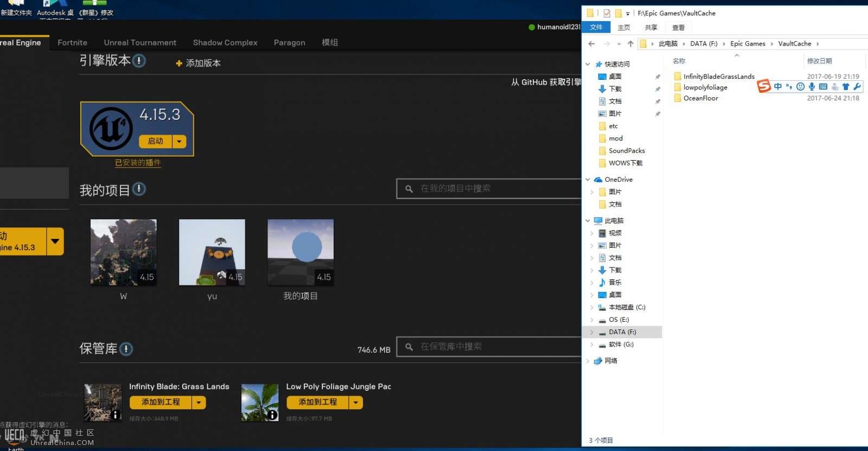This screenshot has height=451, width=868.
Task: Click the Explorer forward arrow
Action: tap(607, 43)
